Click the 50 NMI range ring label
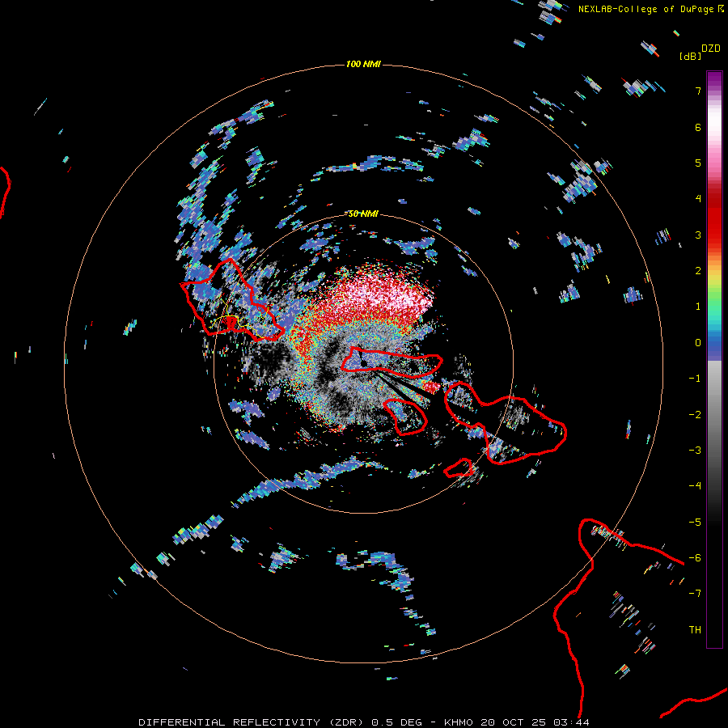This screenshot has width=728, height=728. pyautogui.click(x=363, y=214)
